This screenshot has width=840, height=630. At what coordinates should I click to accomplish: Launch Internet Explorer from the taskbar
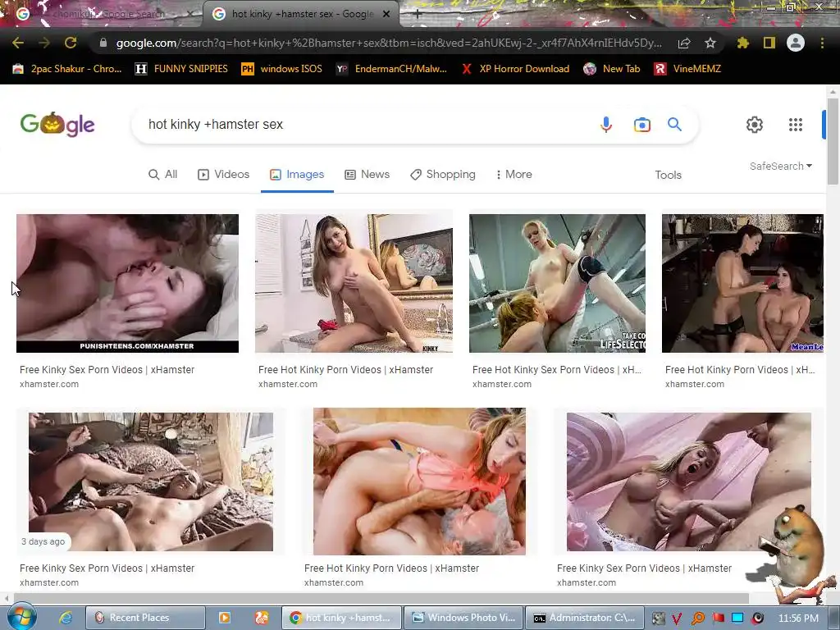pyautogui.click(x=66, y=618)
